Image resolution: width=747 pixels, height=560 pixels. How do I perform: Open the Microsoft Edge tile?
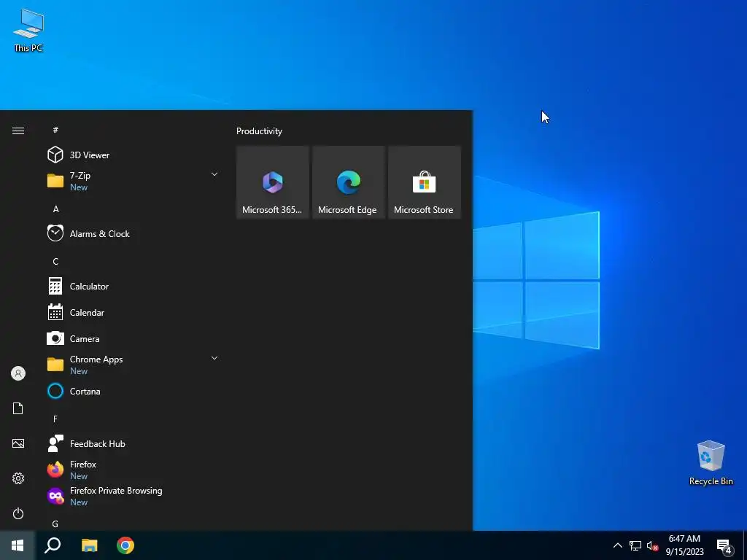348,182
